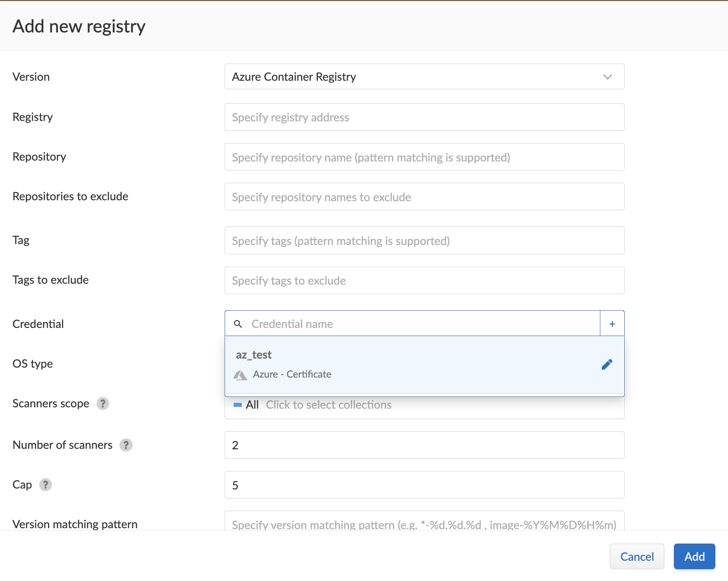728x581 pixels.
Task: Focus the Repositories to exclude field
Action: (x=424, y=197)
